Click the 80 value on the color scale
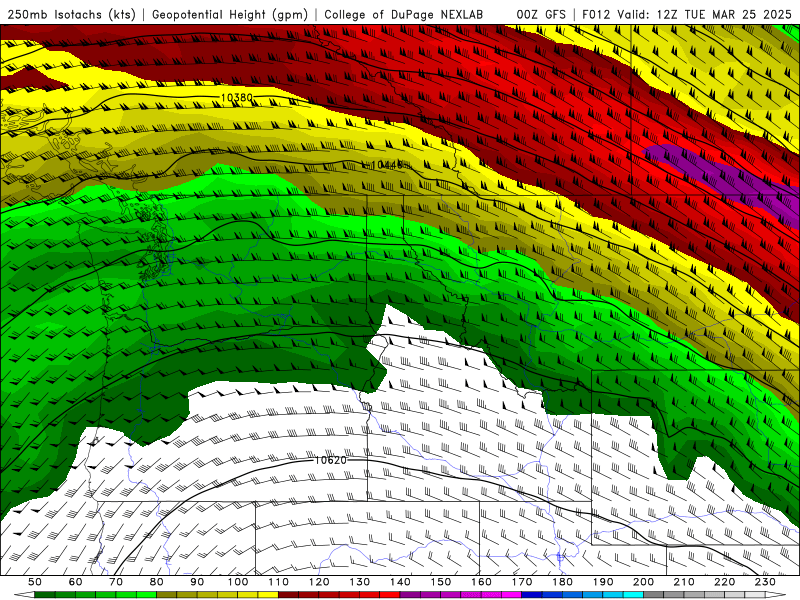800x600 pixels. pyautogui.click(x=157, y=582)
